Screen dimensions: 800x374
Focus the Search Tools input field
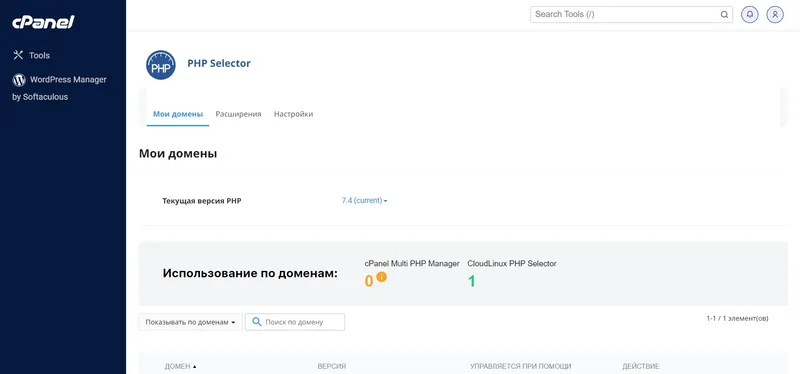pyautogui.click(x=631, y=14)
